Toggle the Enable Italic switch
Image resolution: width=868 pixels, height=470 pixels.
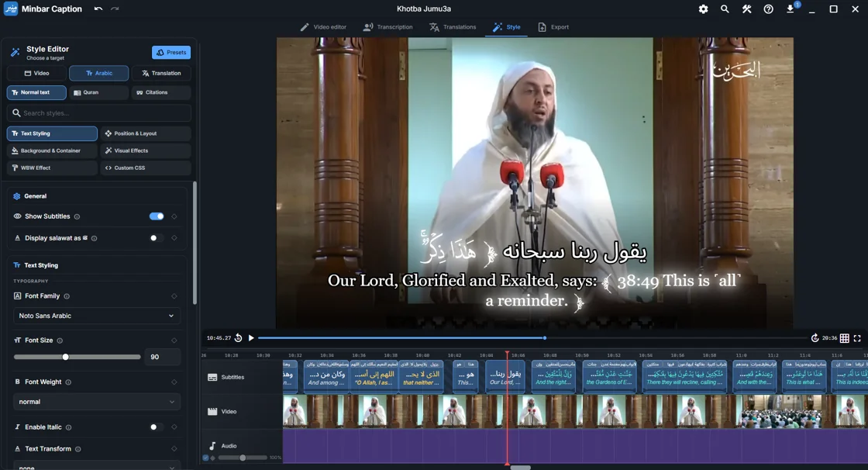(157, 427)
